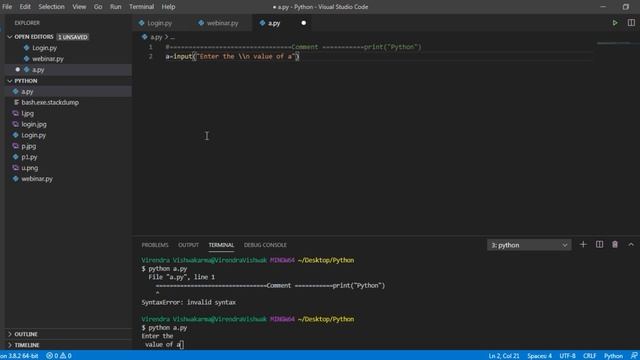Screen dimensions: 640x360
Task: Open the Terminal menu
Action: (x=142, y=7)
